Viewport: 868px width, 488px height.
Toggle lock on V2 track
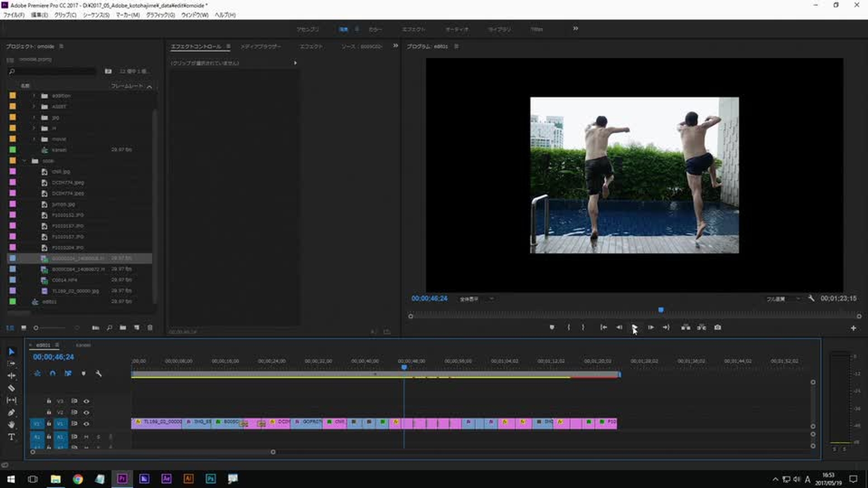tap(49, 413)
